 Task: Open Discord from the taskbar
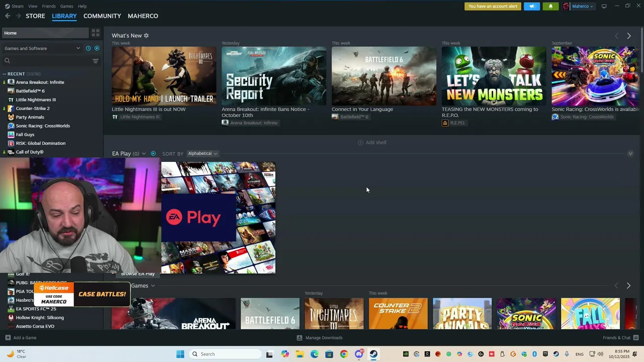[x=359, y=354]
